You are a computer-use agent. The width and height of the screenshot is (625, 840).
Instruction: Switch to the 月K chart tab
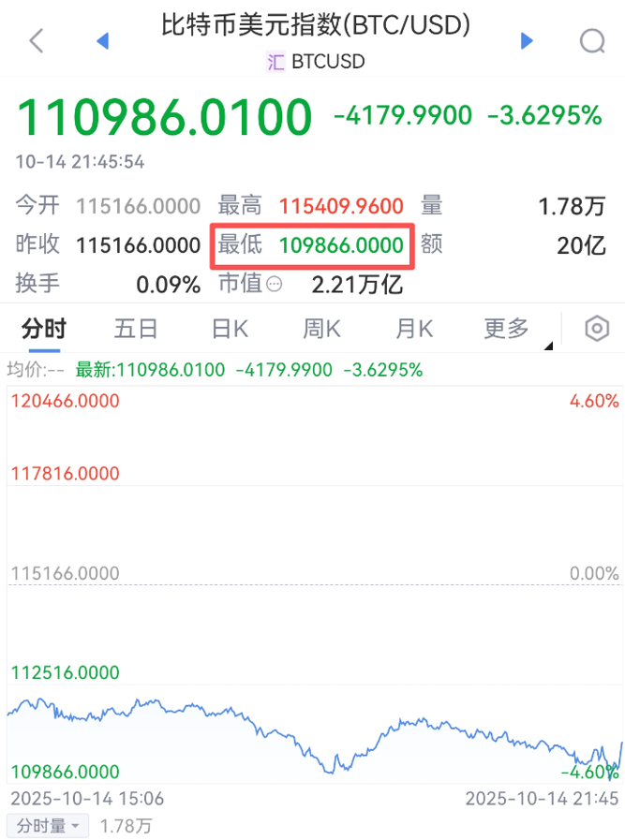pos(413,329)
